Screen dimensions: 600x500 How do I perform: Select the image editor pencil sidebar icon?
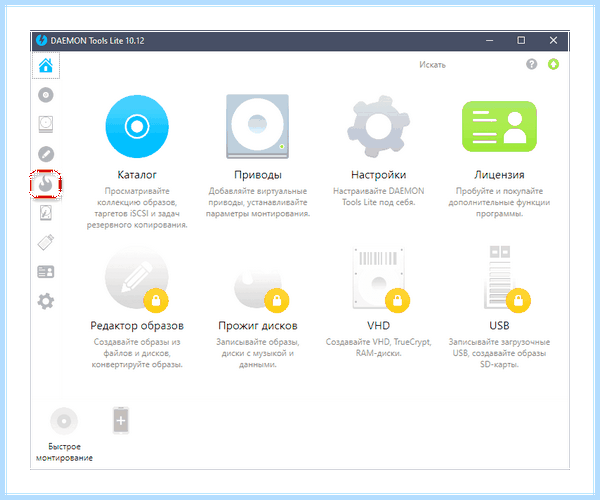pyautogui.click(x=46, y=154)
